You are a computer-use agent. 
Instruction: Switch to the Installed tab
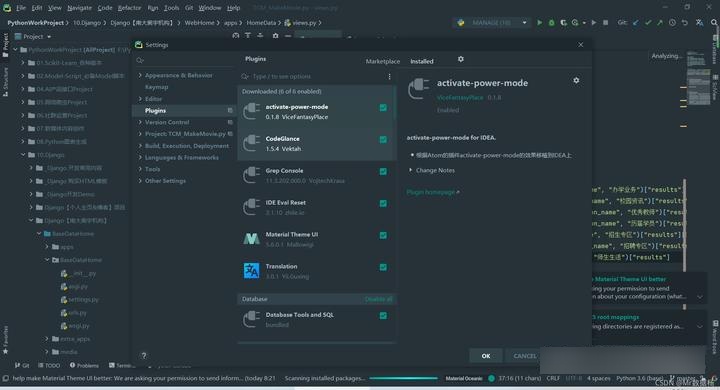(x=422, y=61)
